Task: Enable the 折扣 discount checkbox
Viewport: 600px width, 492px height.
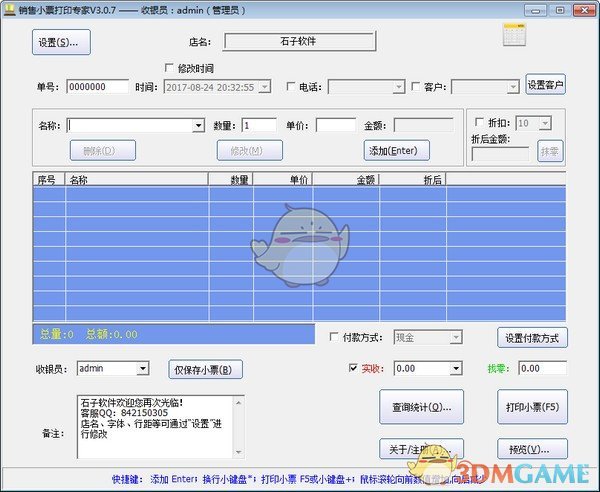Action: coord(479,122)
